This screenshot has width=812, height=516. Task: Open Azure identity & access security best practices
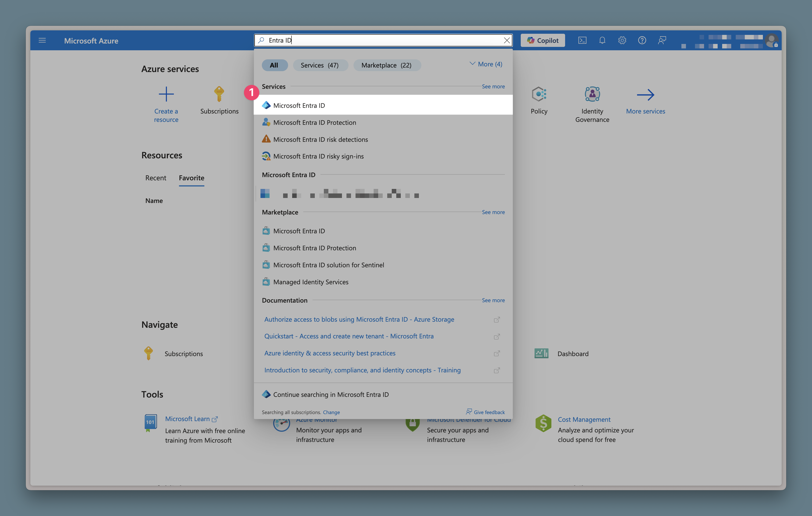[330, 353]
